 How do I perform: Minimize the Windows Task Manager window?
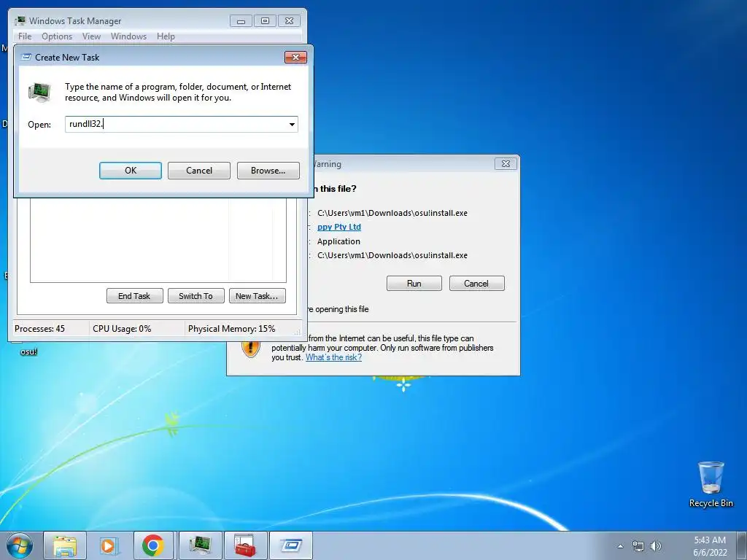click(241, 21)
